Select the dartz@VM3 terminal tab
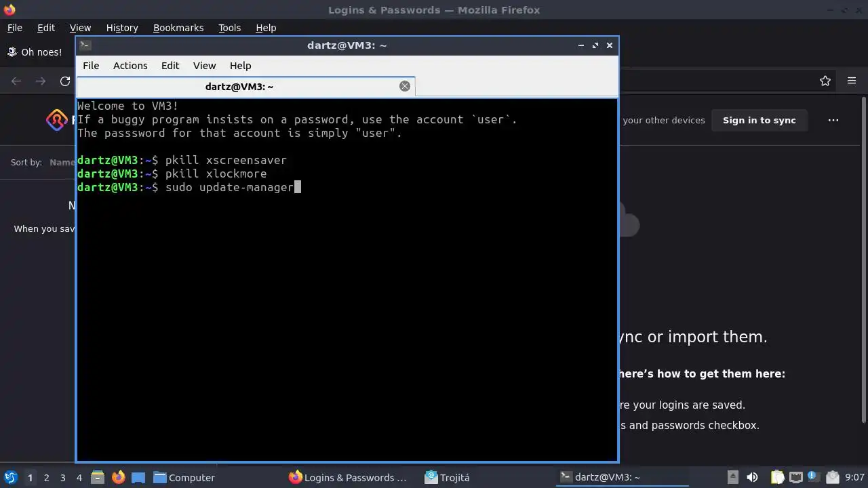Viewport: 868px width, 488px height. click(245, 86)
